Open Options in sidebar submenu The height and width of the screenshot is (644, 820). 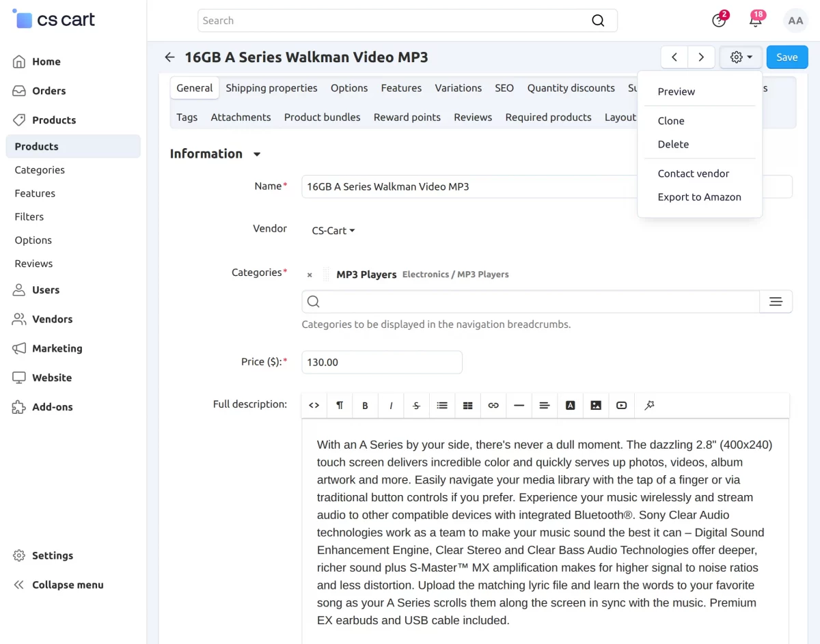tap(33, 240)
